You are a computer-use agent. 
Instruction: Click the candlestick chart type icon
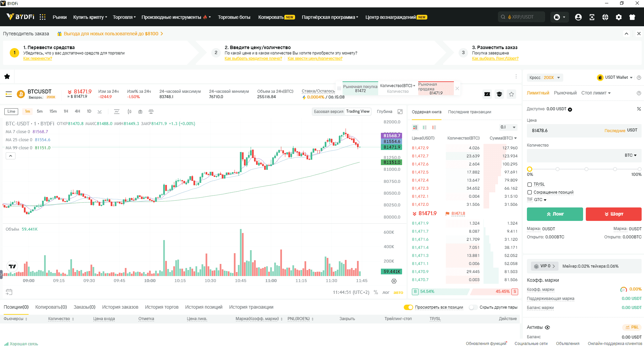point(130,111)
